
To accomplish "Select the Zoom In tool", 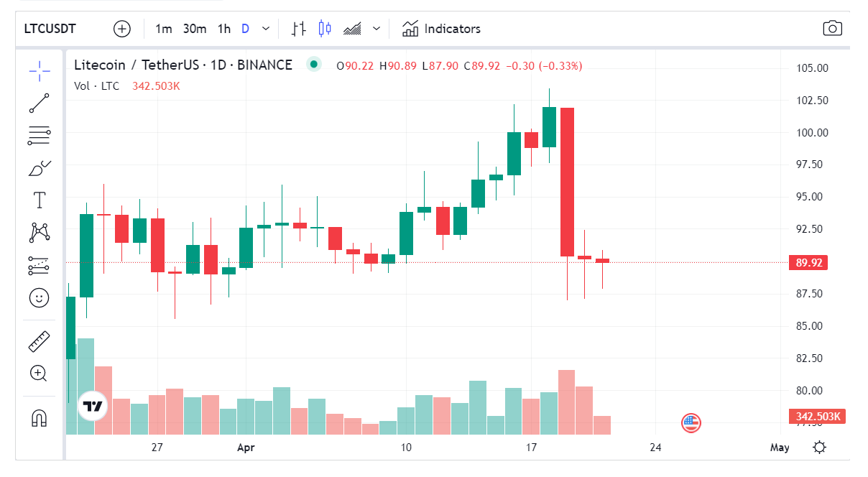I will (40, 374).
